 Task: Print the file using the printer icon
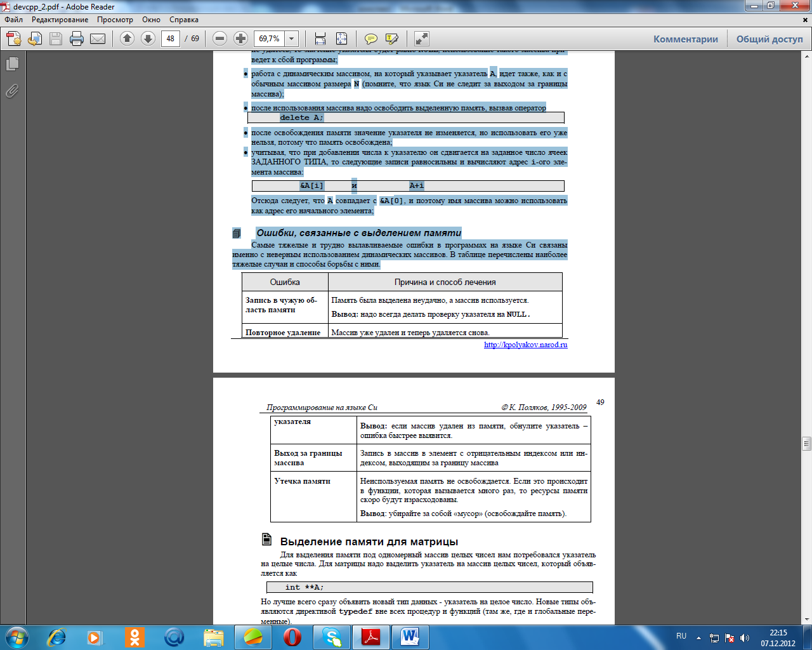click(x=77, y=39)
